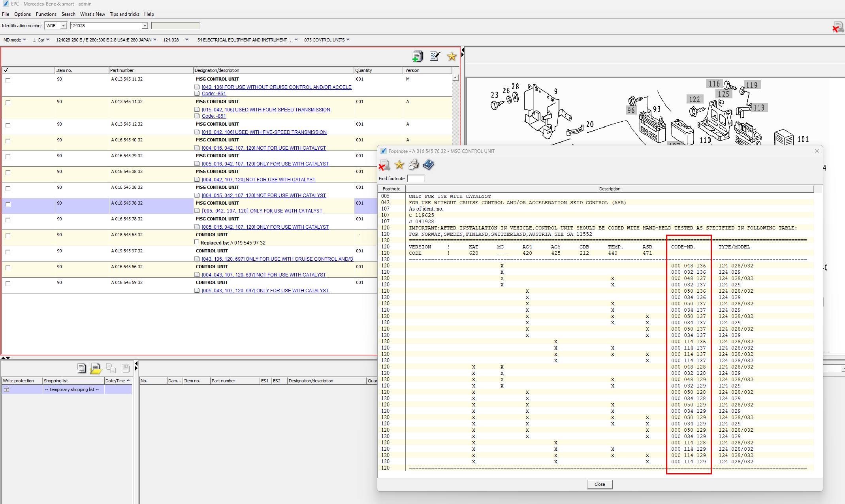Open the blue help book icon

pyautogui.click(x=428, y=164)
